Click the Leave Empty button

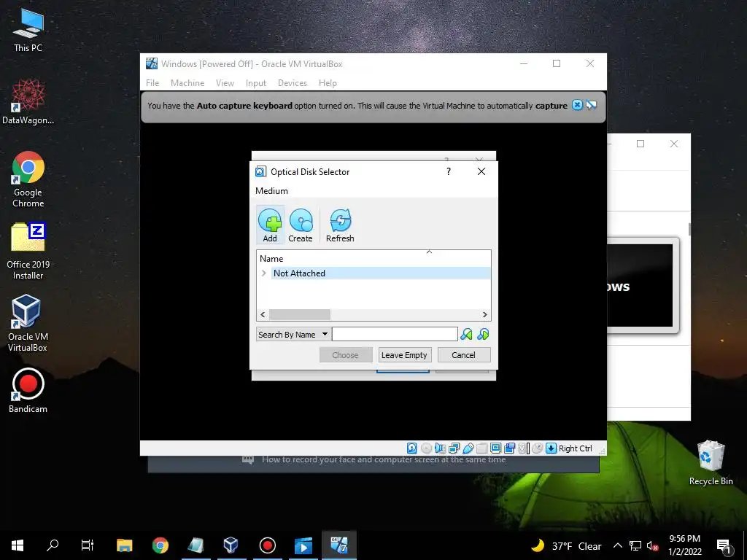click(x=404, y=355)
